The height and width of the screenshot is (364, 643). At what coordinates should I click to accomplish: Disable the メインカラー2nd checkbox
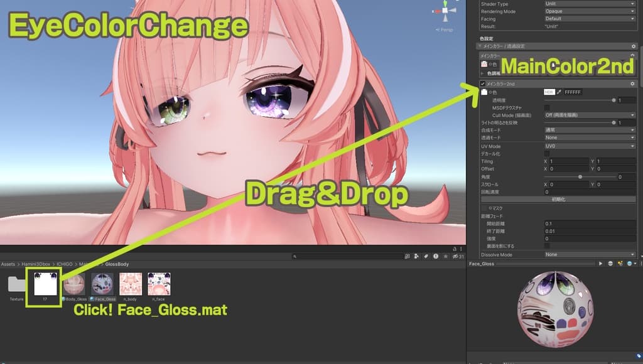pyautogui.click(x=484, y=83)
